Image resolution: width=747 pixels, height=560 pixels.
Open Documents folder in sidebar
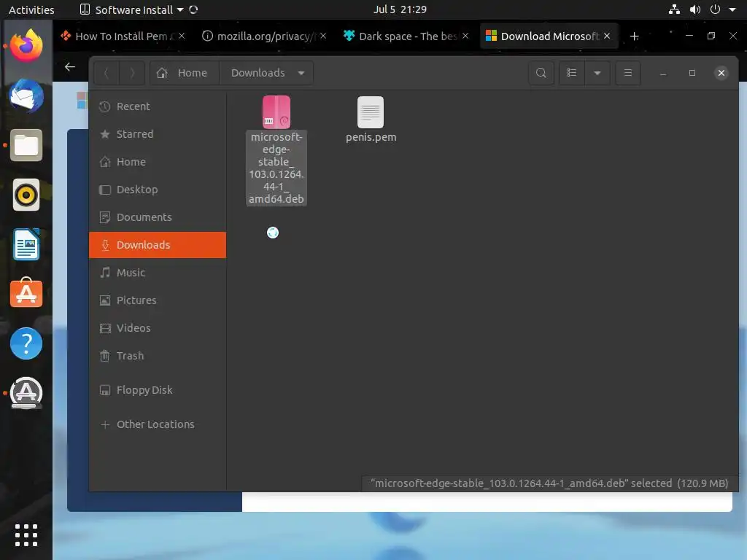pyautogui.click(x=158, y=217)
